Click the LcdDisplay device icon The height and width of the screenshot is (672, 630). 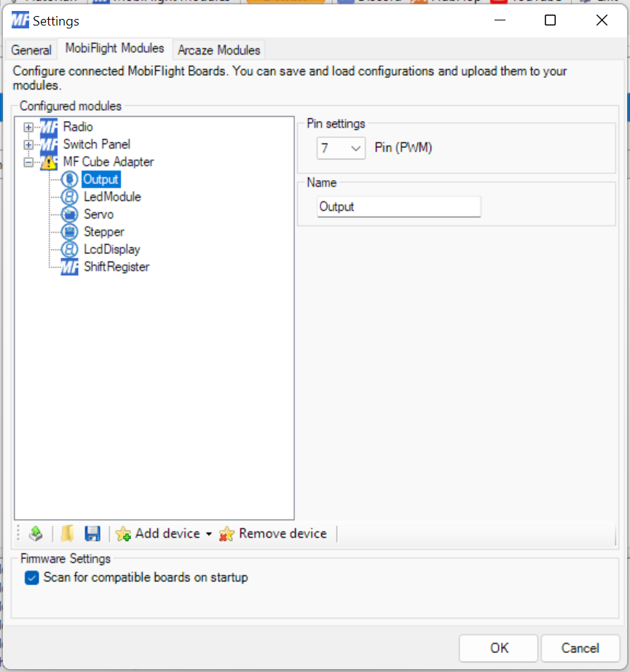(x=69, y=249)
